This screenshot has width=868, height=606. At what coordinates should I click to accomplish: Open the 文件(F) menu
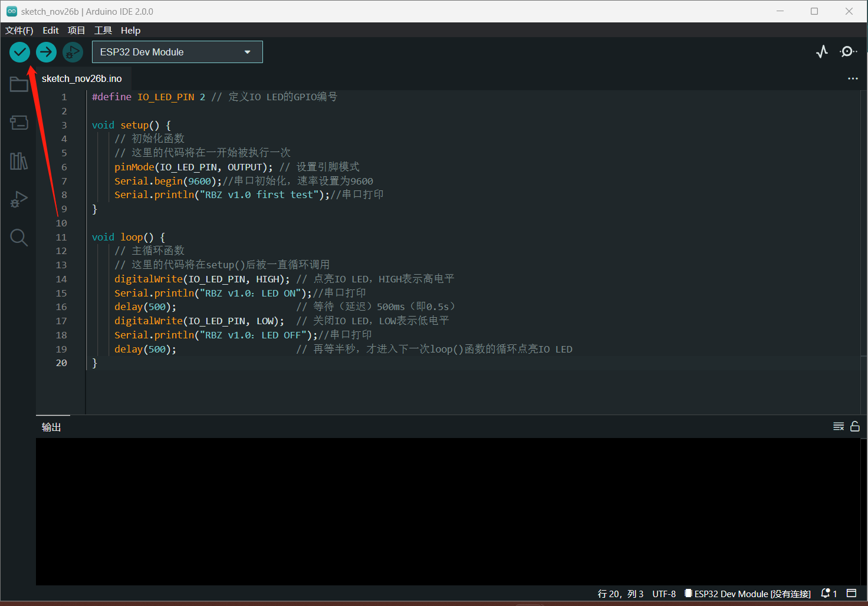pyautogui.click(x=19, y=30)
